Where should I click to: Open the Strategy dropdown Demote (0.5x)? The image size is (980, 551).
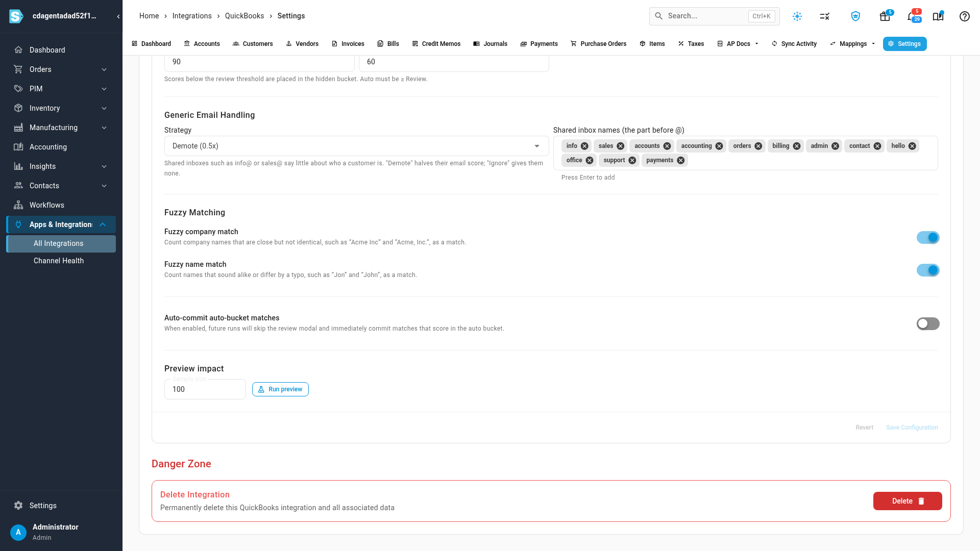(356, 146)
